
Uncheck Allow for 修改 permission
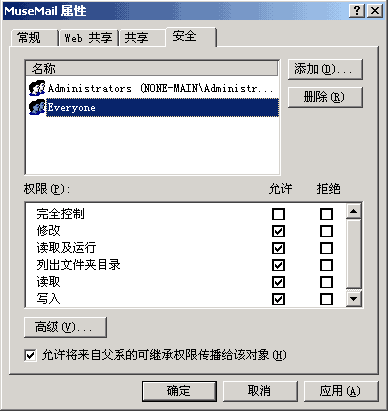pos(278,231)
